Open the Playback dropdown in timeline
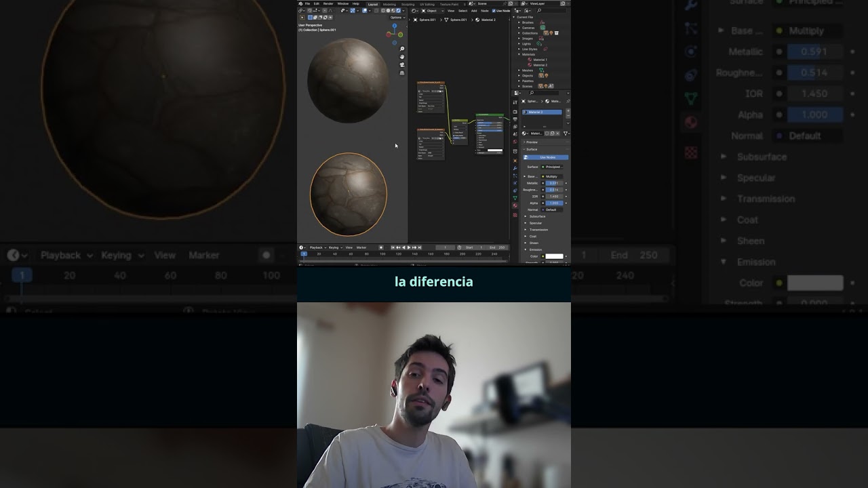Viewport: 868px width, 488px height. (x=318, y=247)
